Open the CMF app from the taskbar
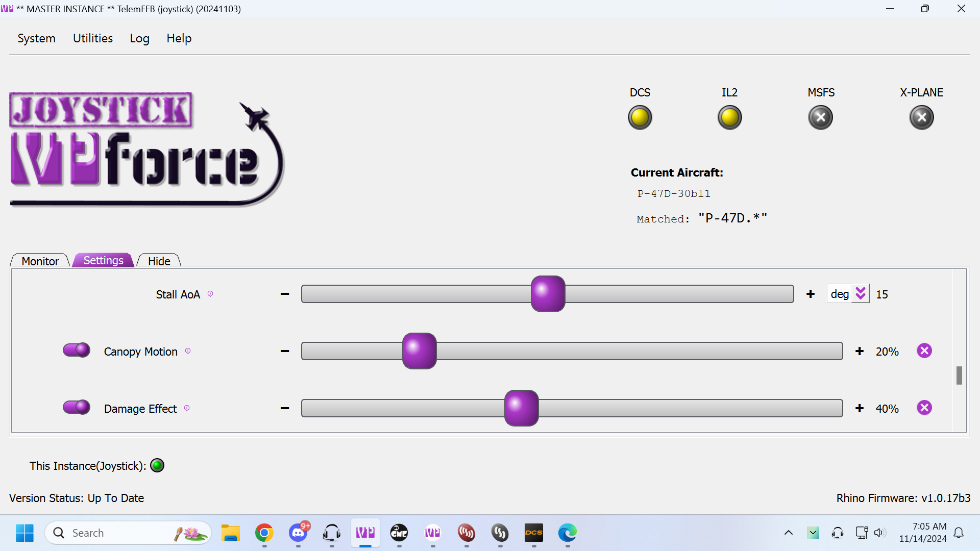Screen dimensions: 980x551 tap(399, 533)
